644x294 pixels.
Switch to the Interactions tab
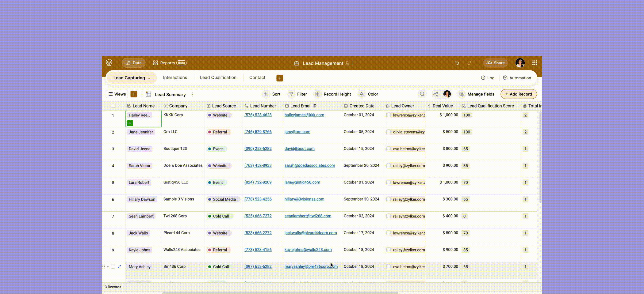coord(175,77)
